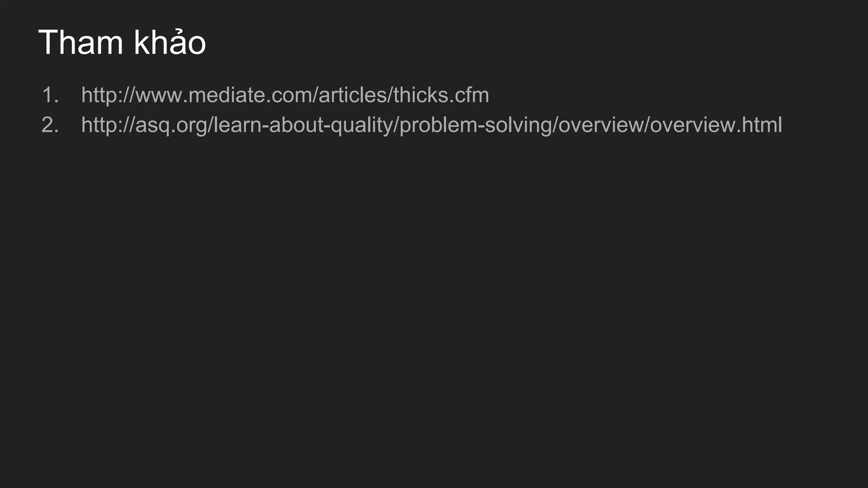Click 'articles' segment of the first URL
The image size is (868, 488).
353,95
